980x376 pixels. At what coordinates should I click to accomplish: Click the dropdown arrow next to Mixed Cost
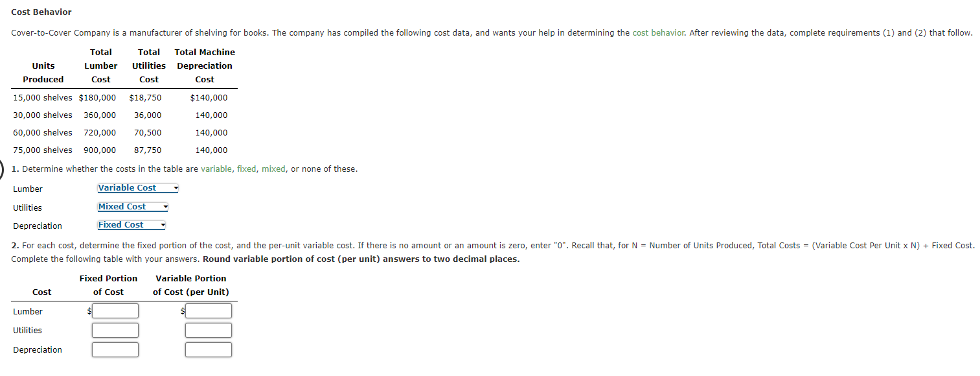coord(164,207)
